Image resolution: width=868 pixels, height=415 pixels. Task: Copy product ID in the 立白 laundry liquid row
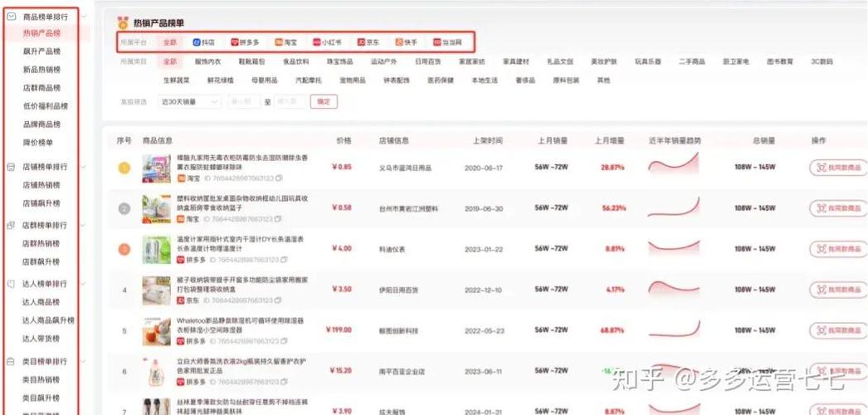284,382
